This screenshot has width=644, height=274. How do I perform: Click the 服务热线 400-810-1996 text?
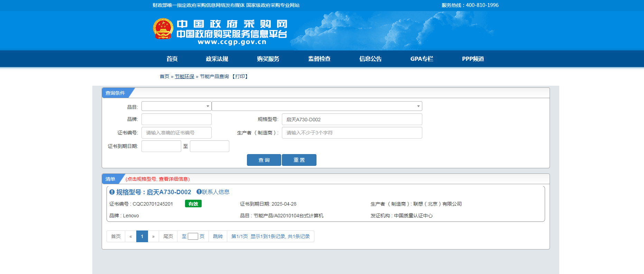click(x=470, y=5)
